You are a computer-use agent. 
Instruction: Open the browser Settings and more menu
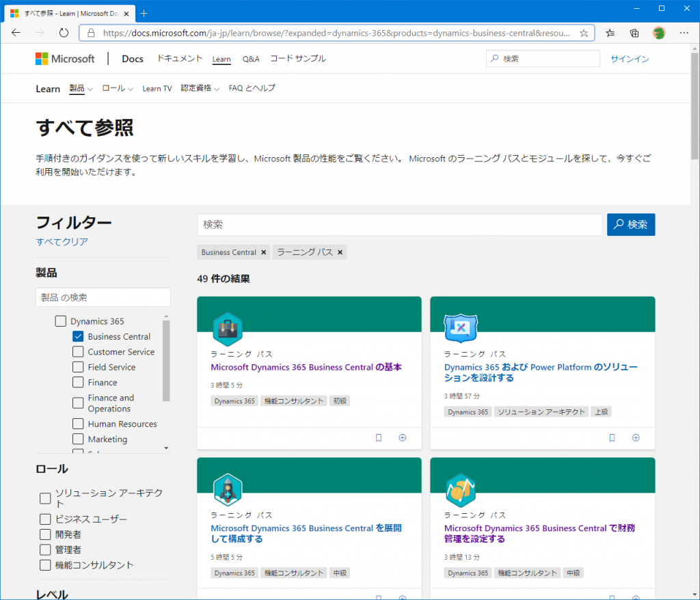pos(684,33)
